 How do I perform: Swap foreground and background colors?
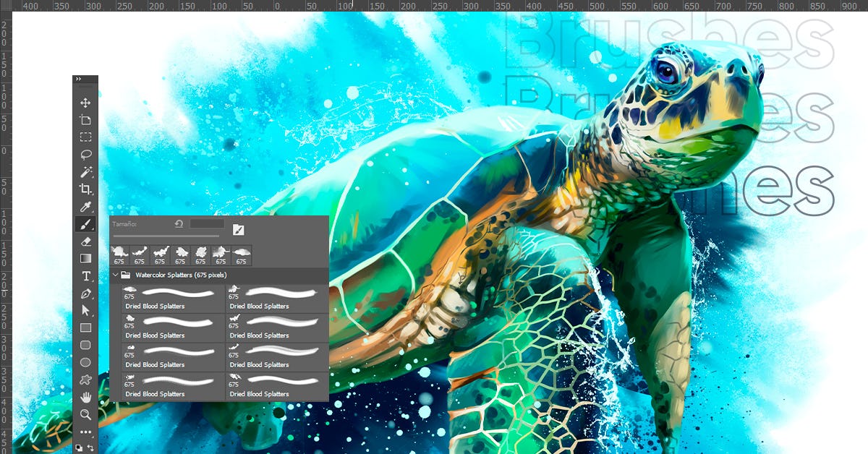(91, 448)
